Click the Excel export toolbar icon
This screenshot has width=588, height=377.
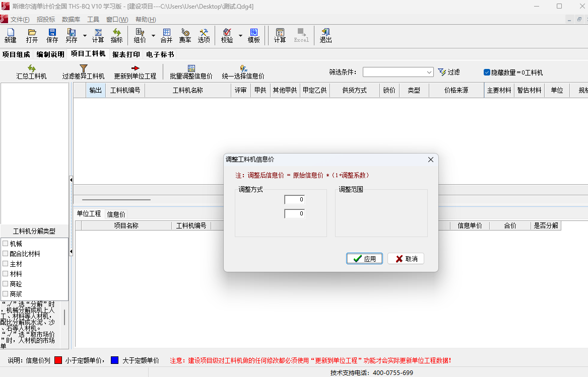coord(301,36)
